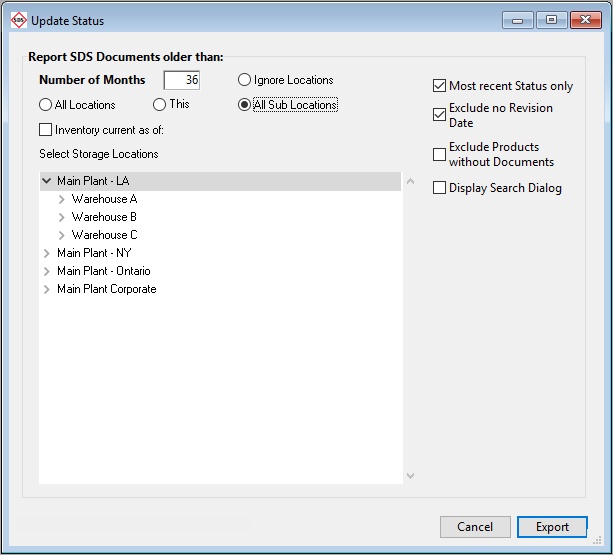
Task: Enable Inventory current as of checkbox
Action: tap(46, 130)
